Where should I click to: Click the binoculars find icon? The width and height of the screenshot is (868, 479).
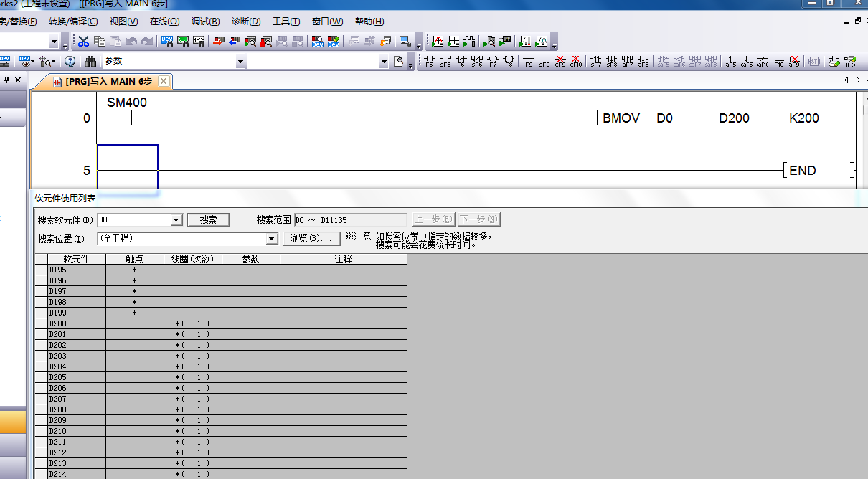90,62
